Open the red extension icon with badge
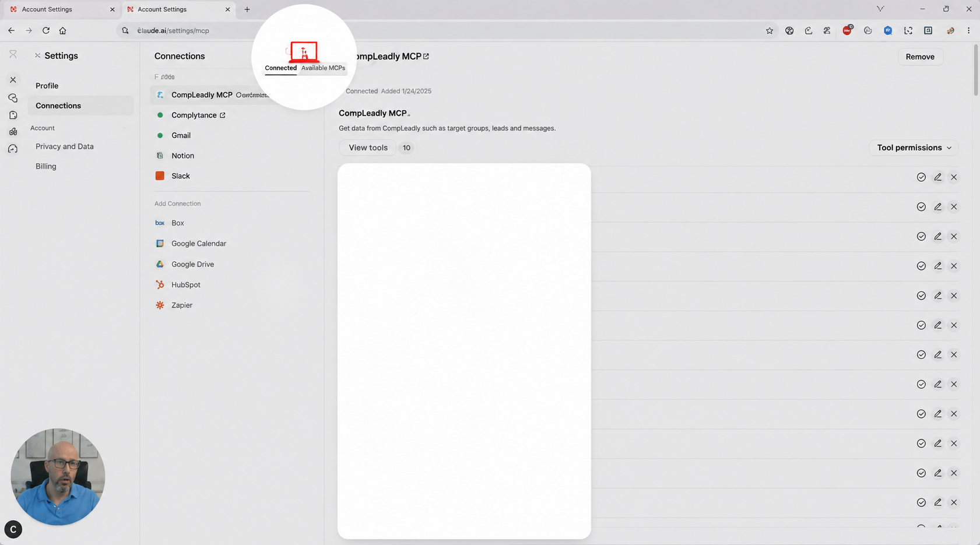The width and height of the screenshot is (980, 545). [x=848, y=30]
